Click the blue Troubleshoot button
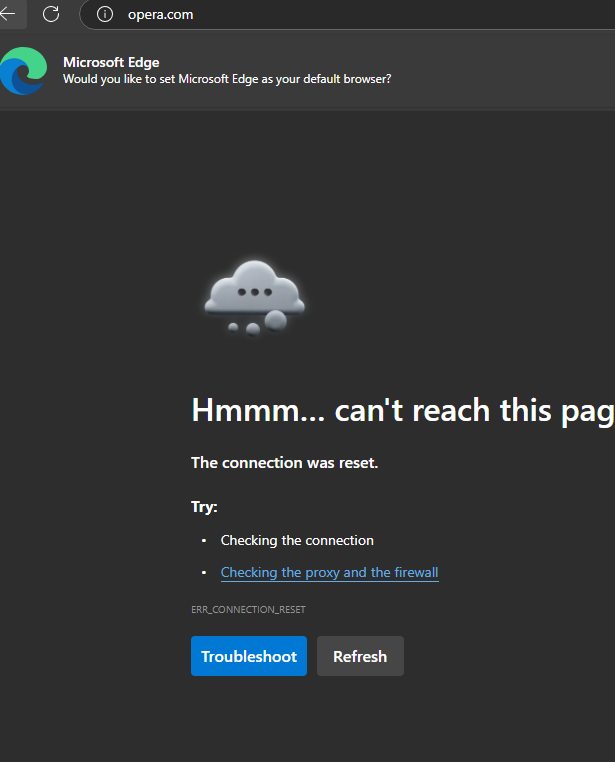The width and height of the screenshot is (615, 762). pos(249,656)
